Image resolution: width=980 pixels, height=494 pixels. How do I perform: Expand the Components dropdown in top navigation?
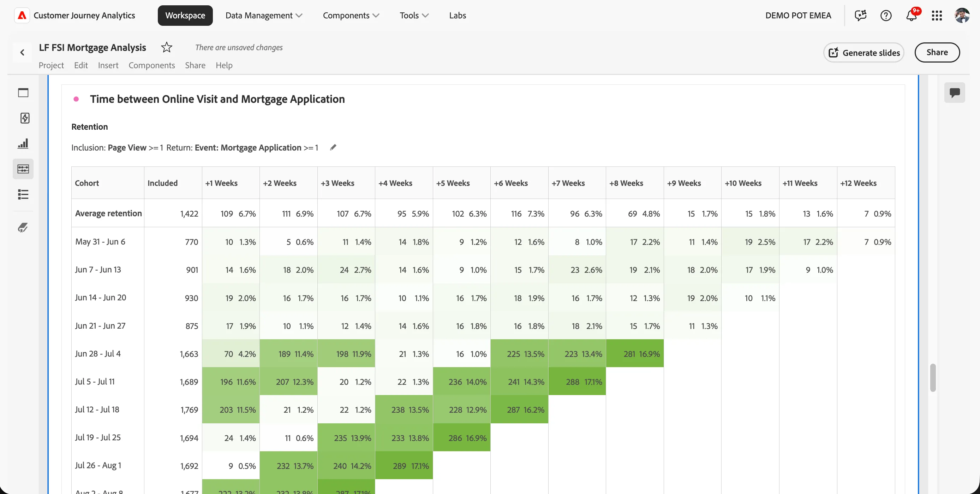[x=351, y=15]
